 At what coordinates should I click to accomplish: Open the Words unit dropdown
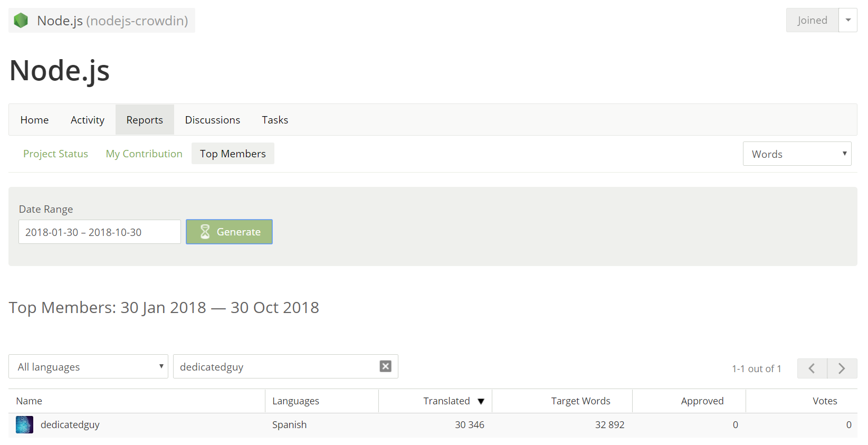[797, 154]
